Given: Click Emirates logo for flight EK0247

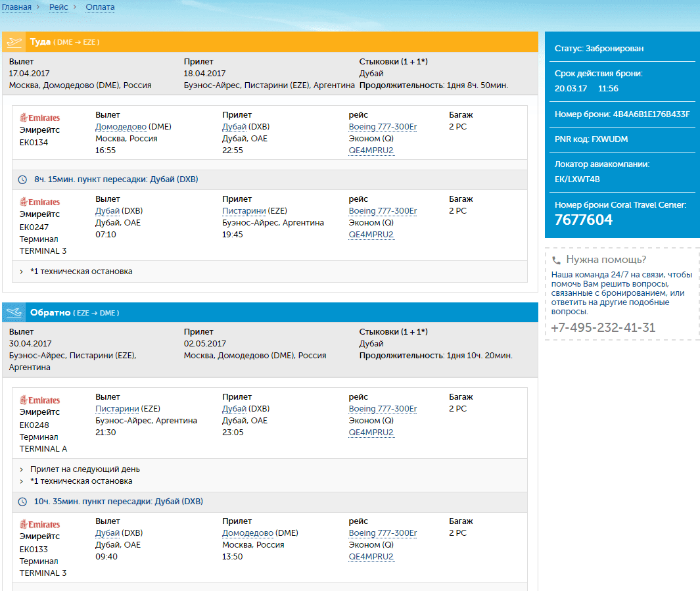Looking at the screenshot, I should 39,202.
